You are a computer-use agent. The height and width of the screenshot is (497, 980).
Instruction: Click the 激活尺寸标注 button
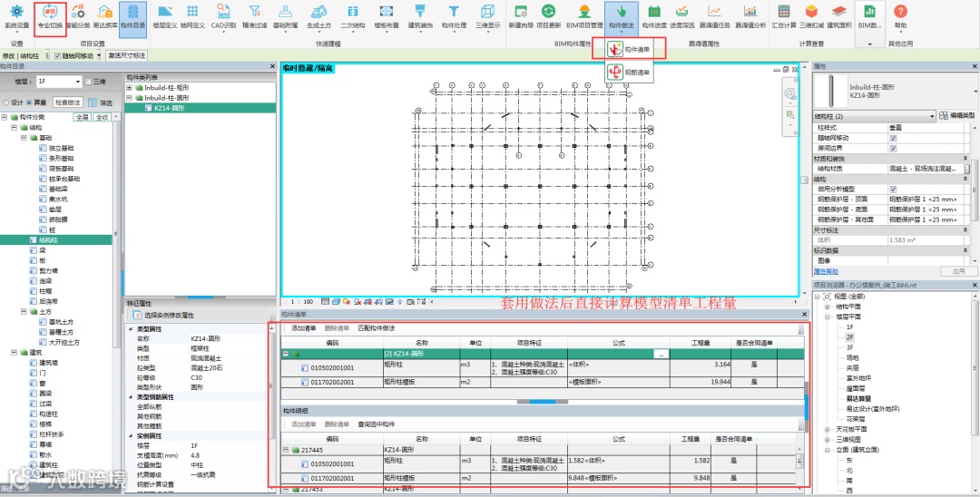click(127, 55)
